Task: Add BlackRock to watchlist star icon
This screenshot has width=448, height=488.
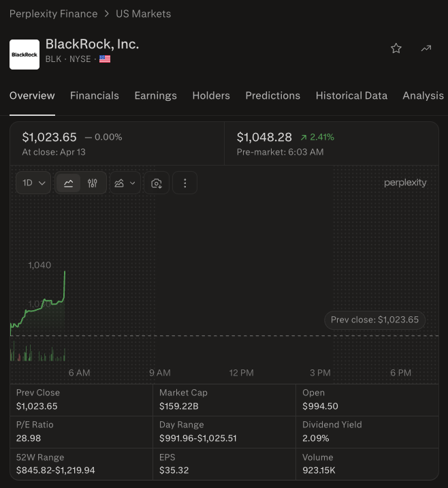Action: pyautogui.click(x=396, y=48)
